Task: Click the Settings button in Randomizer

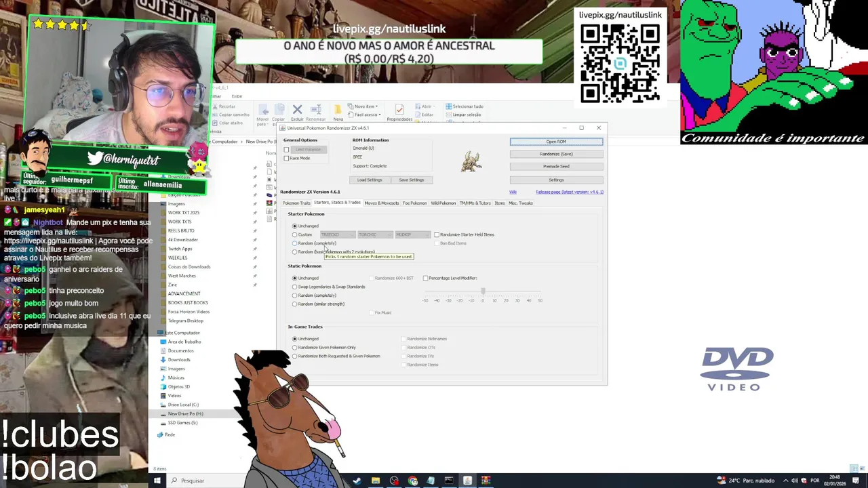Action: (x=556, y=180)
